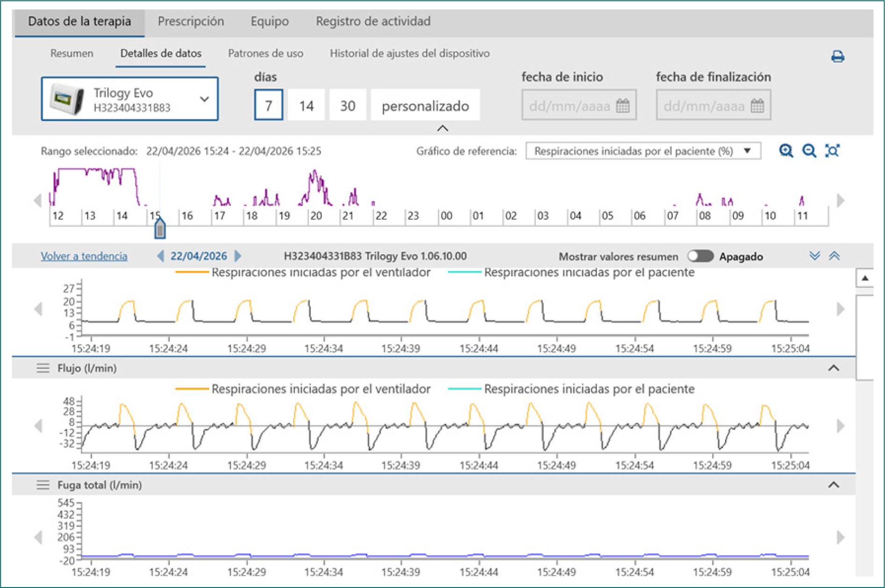Go to the previous day arrow beside 22/04/2026
The width and height of the screenshot is (885, 588).
160,256
